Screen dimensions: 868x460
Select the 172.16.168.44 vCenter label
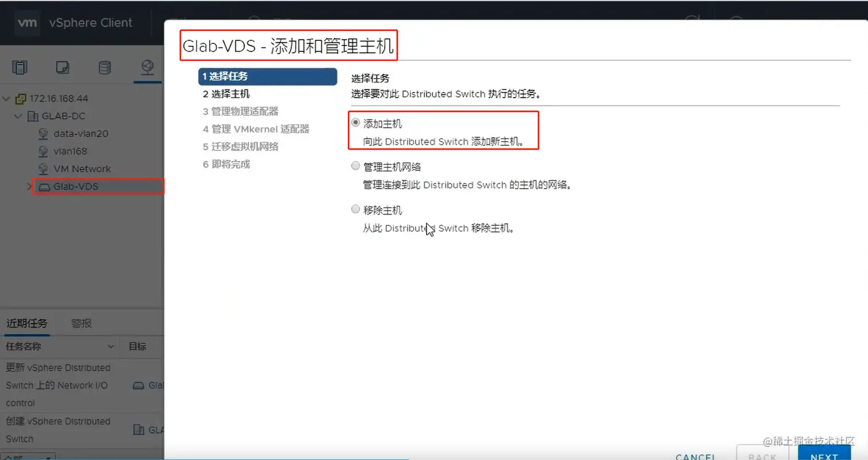59,98
